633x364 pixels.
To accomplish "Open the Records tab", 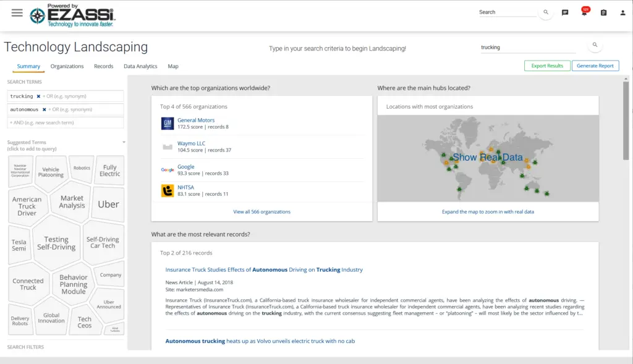I will (103, 66).
